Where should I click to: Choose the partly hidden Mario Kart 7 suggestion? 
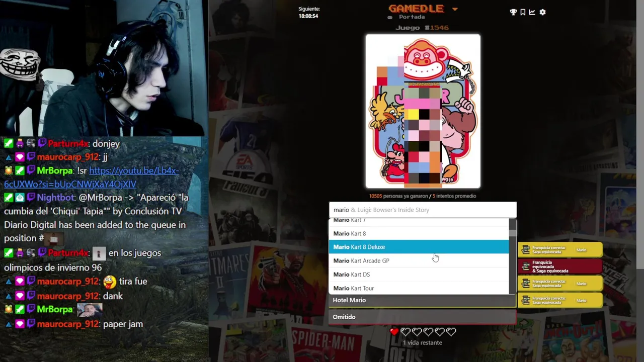tap(419, 221)
